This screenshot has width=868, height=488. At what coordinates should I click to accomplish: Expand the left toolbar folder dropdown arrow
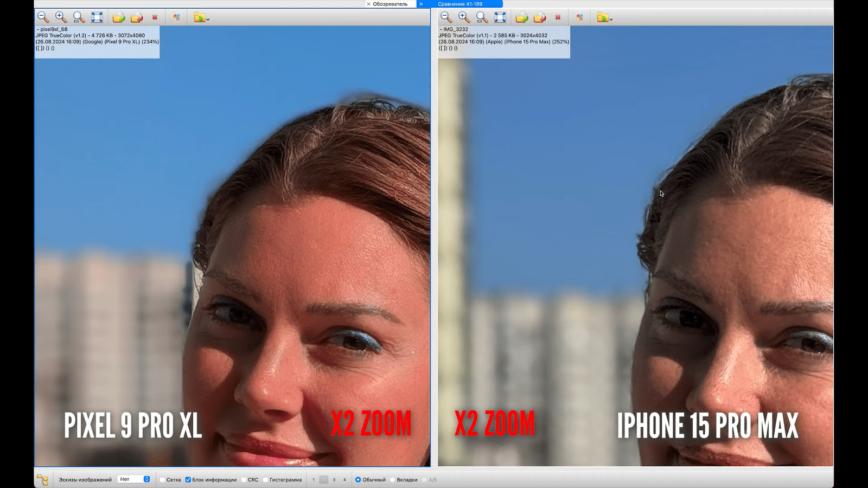click(208, 20)
